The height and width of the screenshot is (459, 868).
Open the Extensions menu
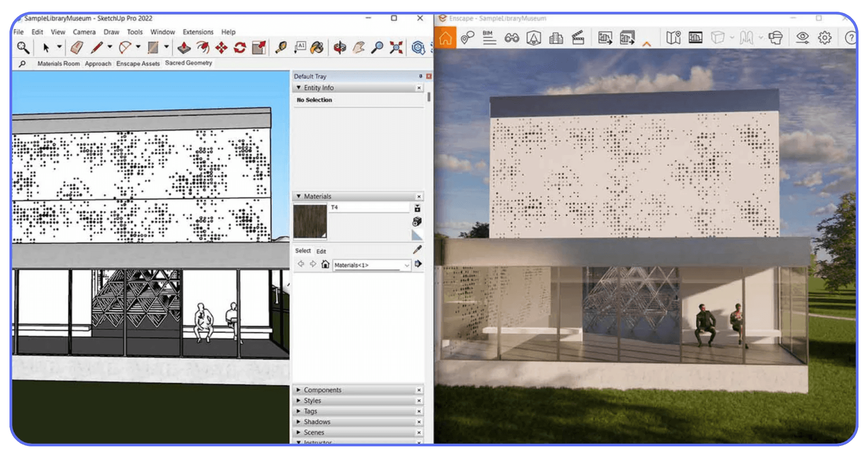[x=198, y=32]
